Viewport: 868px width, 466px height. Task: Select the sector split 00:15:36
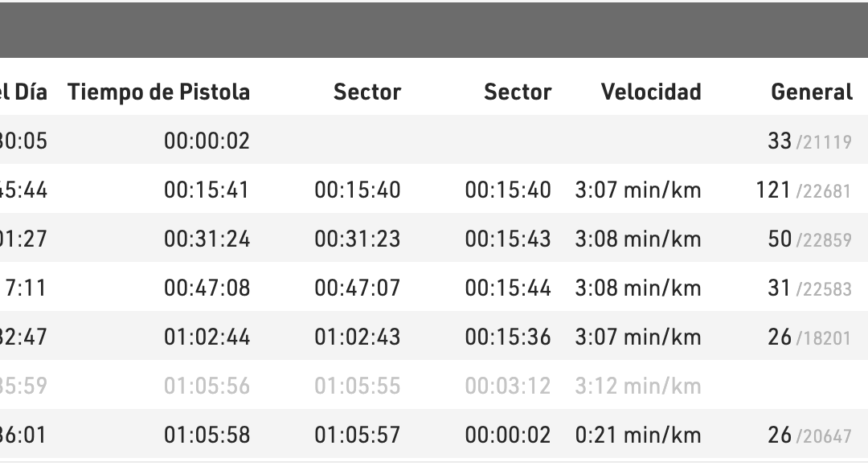tap(508, 337)
